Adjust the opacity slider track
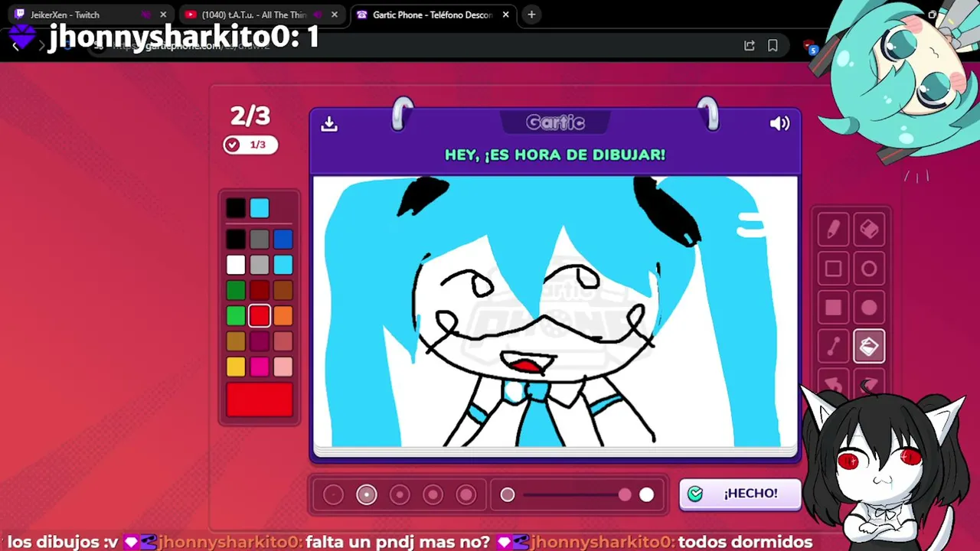 [577, 495]
